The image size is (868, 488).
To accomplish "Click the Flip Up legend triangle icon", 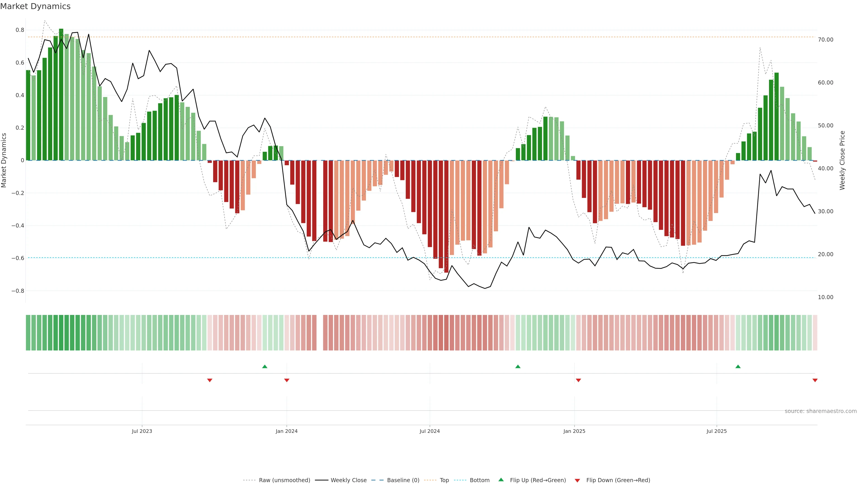I will point(501,480).
